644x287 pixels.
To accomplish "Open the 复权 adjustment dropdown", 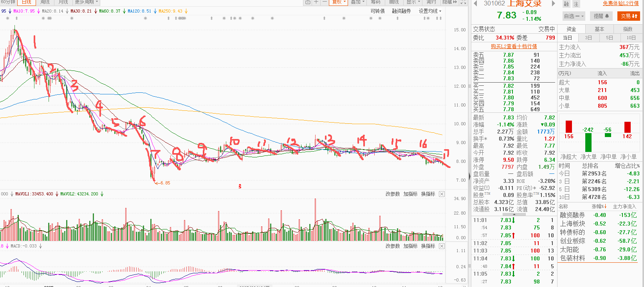I will [x=339, y=2].
